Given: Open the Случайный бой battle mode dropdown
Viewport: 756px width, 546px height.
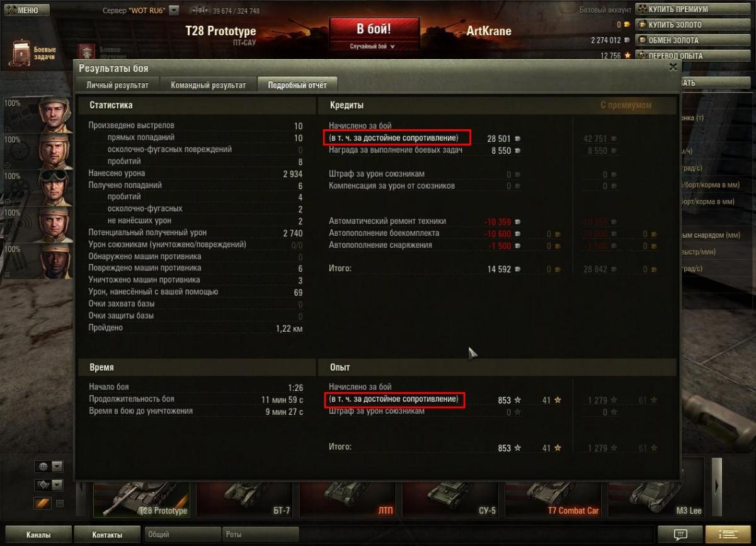Looking at the screenshot, I should pos(373,46).
